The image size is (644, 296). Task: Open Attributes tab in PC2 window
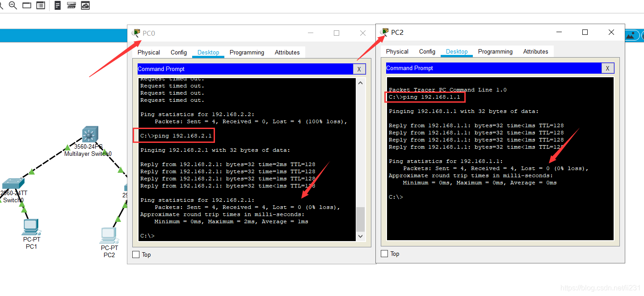pyautogui.click(x=536, y=51)
